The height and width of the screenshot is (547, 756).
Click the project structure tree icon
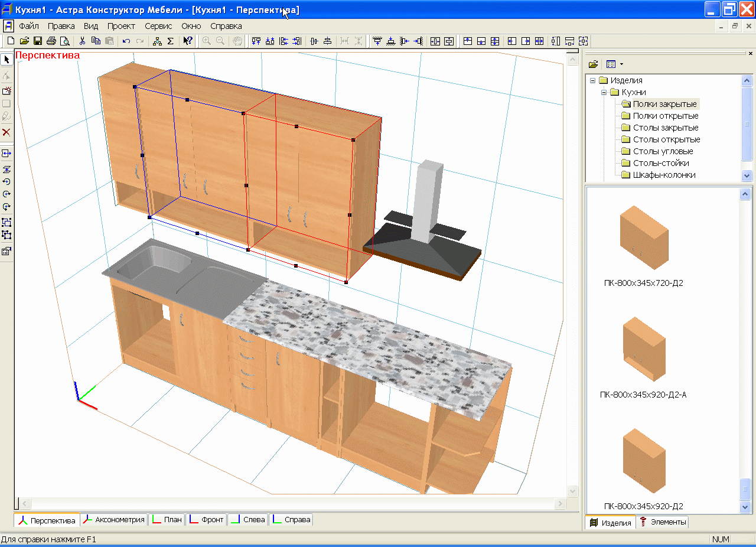point(157,41)
